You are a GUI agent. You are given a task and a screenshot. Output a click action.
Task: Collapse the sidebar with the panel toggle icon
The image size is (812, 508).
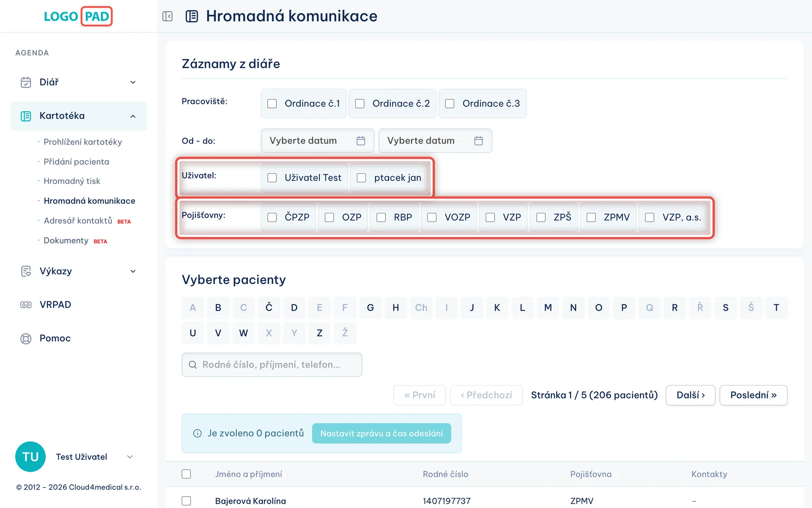coord(168,16)
